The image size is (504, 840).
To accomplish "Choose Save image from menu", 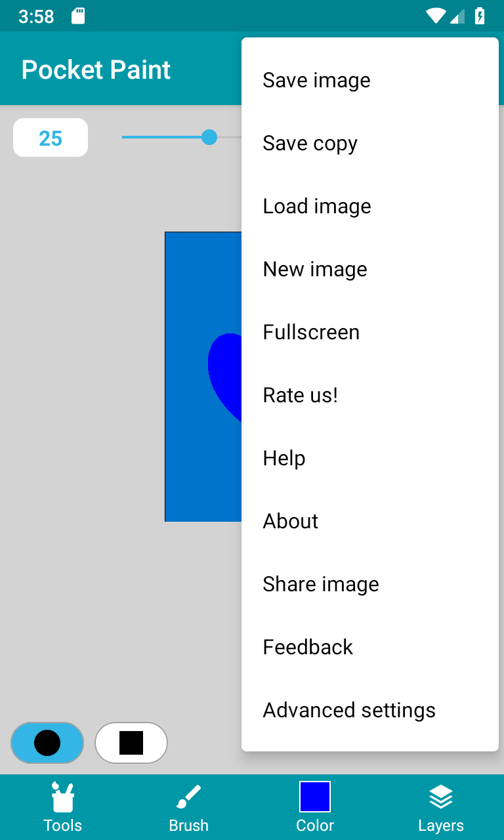I will (x=370, y=80).
